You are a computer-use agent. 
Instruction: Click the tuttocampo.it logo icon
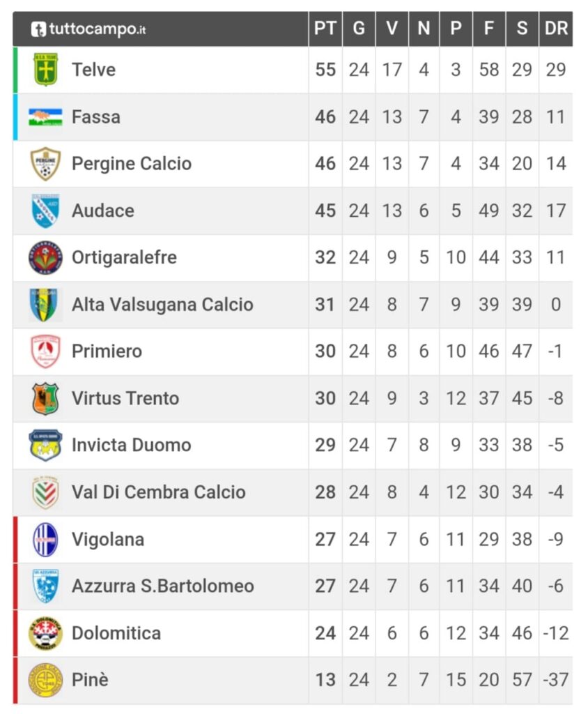point(38,29)
